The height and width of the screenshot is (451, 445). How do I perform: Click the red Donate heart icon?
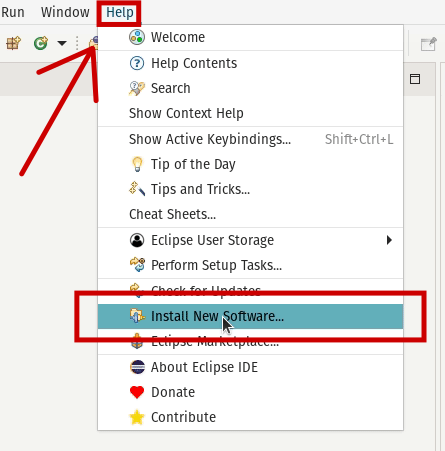(137, 392)
